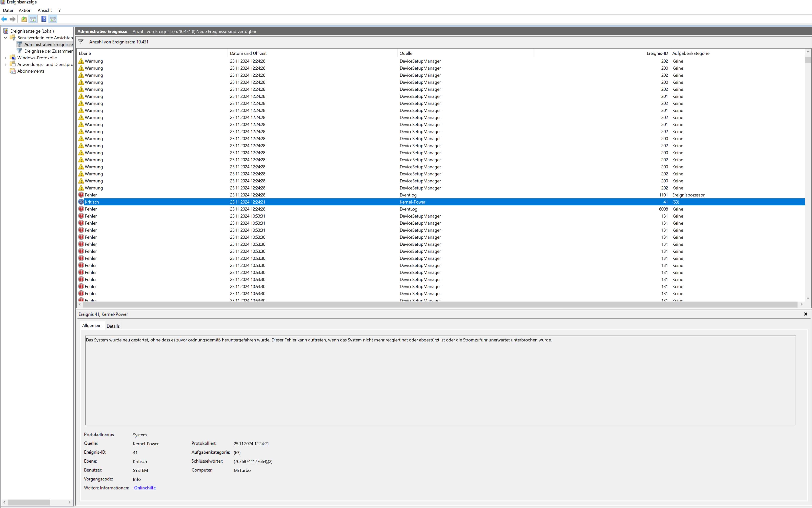Click the gray Forward arrow toolbar icon
Screen dimensions: 812x508
coord(13,19)
